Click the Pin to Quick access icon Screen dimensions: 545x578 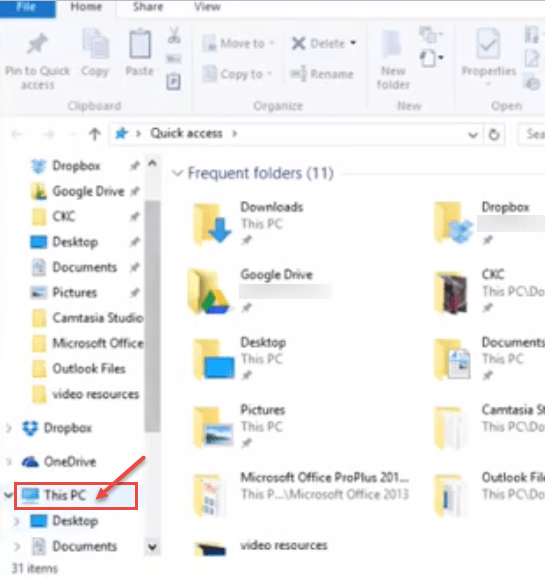click(37, 44)
